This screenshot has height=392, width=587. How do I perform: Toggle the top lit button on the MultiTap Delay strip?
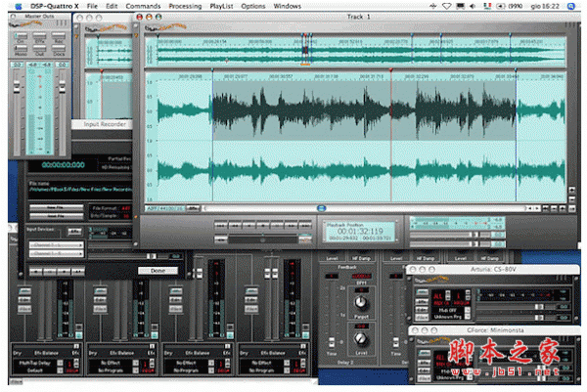[25, 290]
